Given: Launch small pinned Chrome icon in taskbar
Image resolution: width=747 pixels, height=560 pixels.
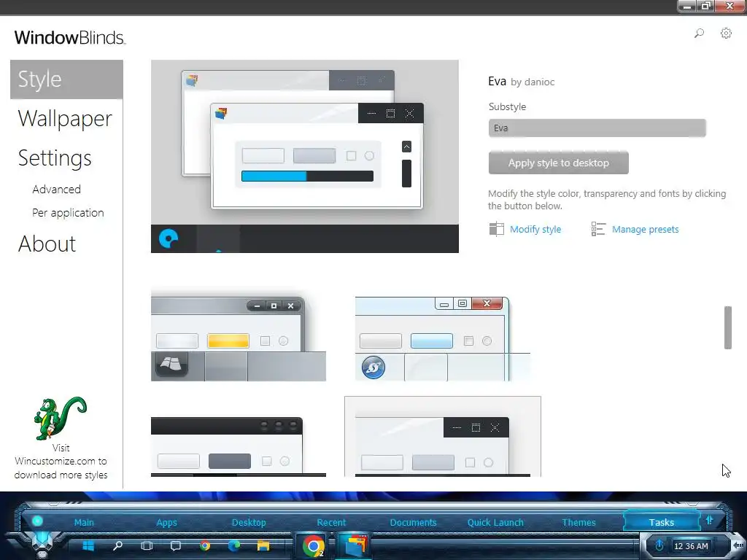Looking at the screenshot, I should (x=205, y=545).
